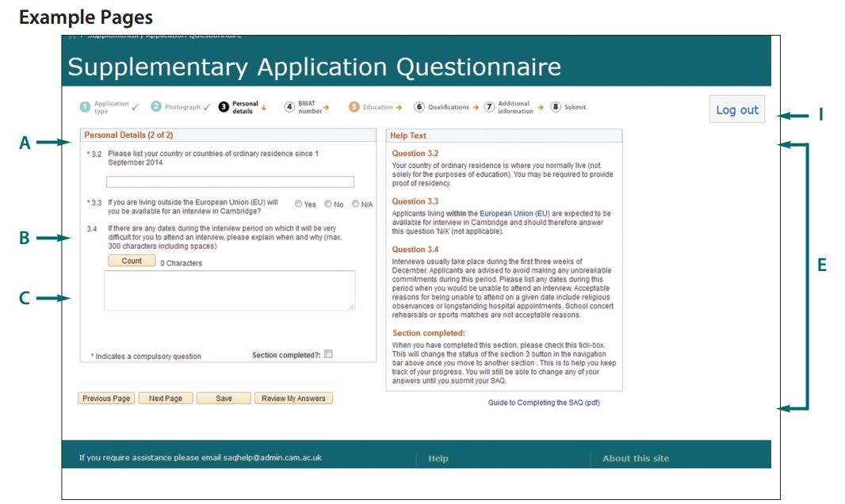Open the European Union (EU) help link
Screen dimensions: 845x504
513,213
